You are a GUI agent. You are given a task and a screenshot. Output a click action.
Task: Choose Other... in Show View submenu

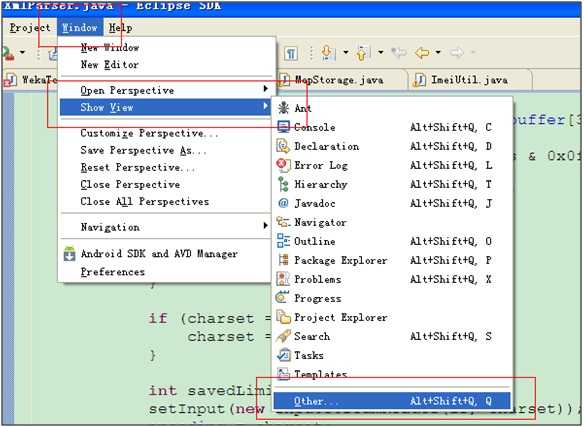pos(392,401)
